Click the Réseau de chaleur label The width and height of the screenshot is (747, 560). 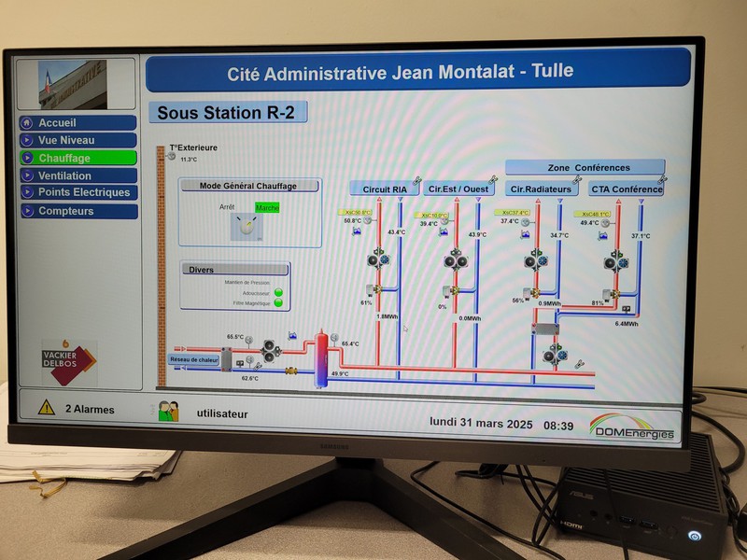(193, 358)
